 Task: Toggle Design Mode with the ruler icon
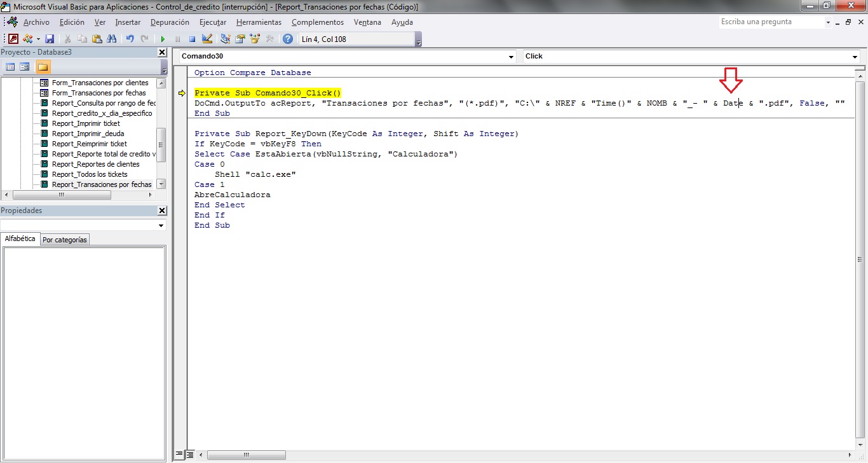tap(207, 39)
